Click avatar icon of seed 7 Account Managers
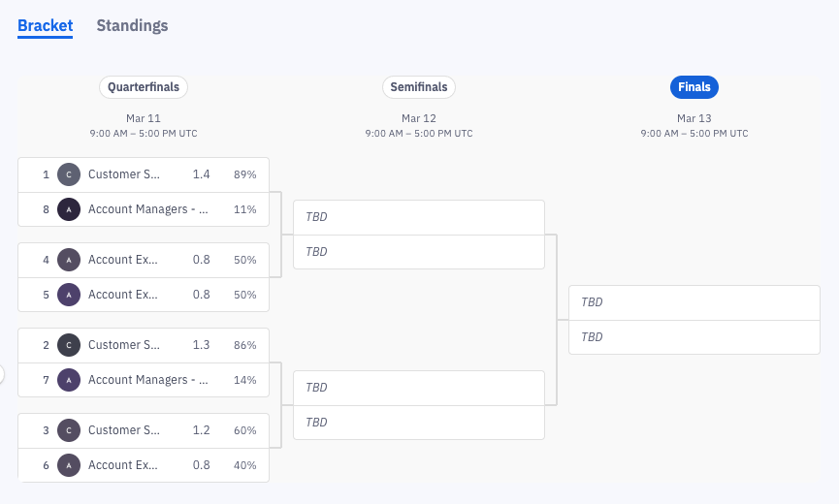839x504 pixels. point(68,380)
